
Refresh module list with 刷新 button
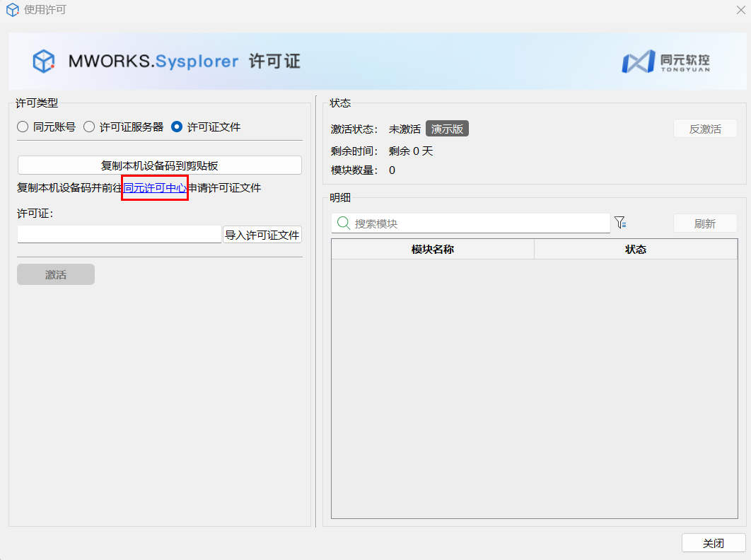704,223
